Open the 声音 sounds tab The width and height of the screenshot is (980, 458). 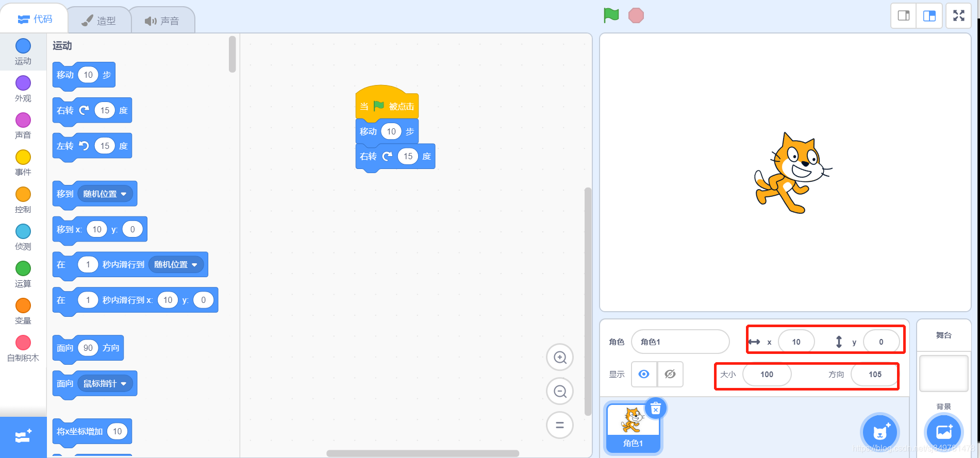pos(162,21)
